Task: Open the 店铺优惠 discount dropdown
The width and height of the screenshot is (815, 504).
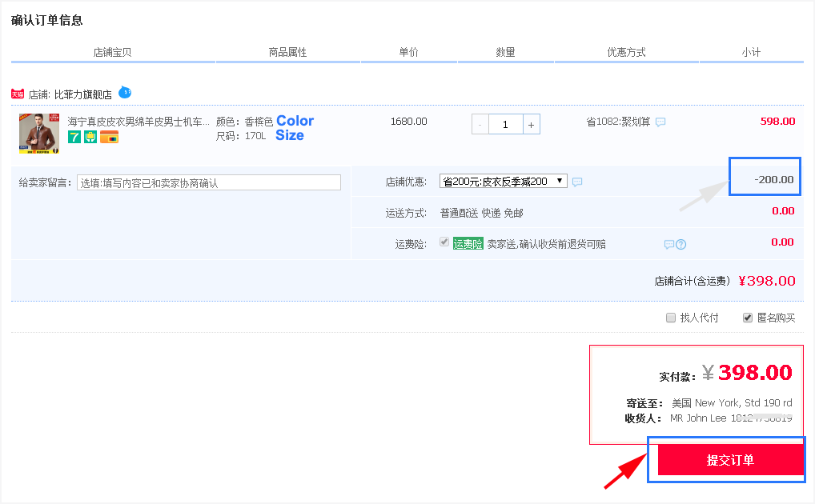Action: pos(504,182)
